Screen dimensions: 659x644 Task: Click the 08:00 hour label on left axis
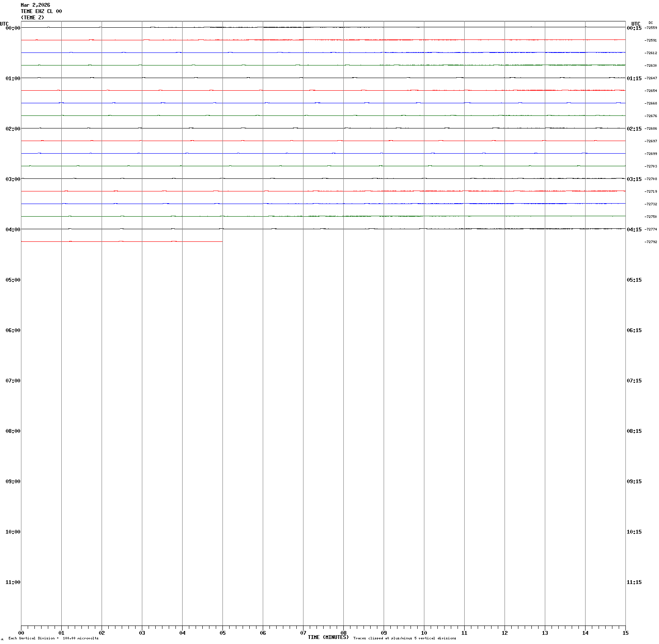13,431
